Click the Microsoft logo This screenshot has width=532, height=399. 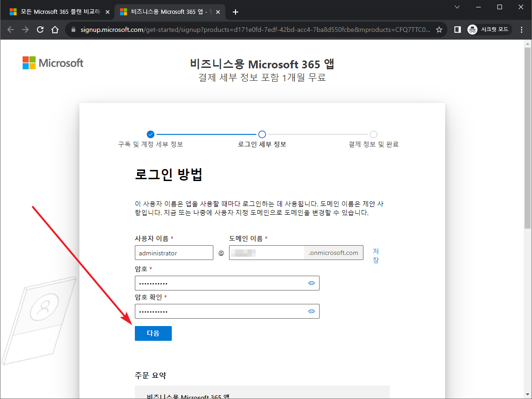(x=53, y=63)
